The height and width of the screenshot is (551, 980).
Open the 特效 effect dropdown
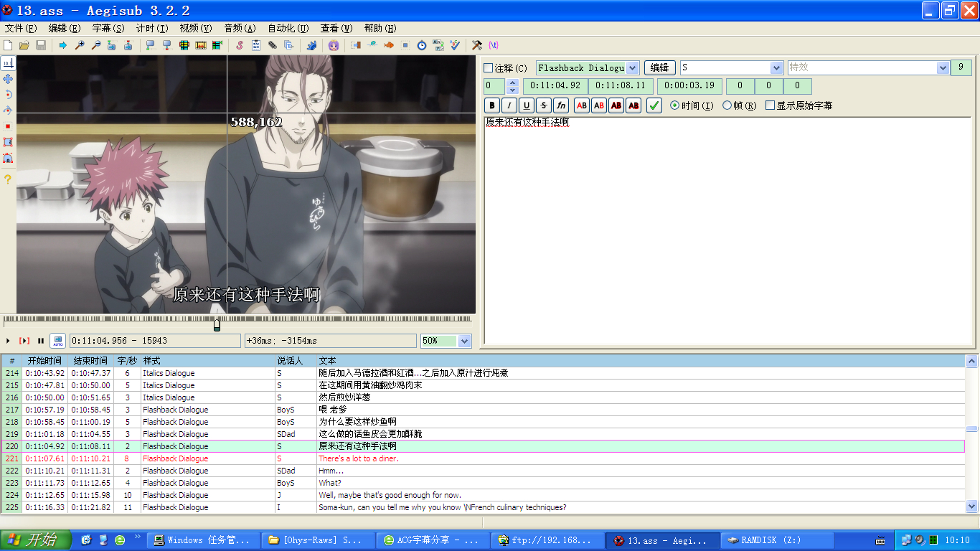943,68
